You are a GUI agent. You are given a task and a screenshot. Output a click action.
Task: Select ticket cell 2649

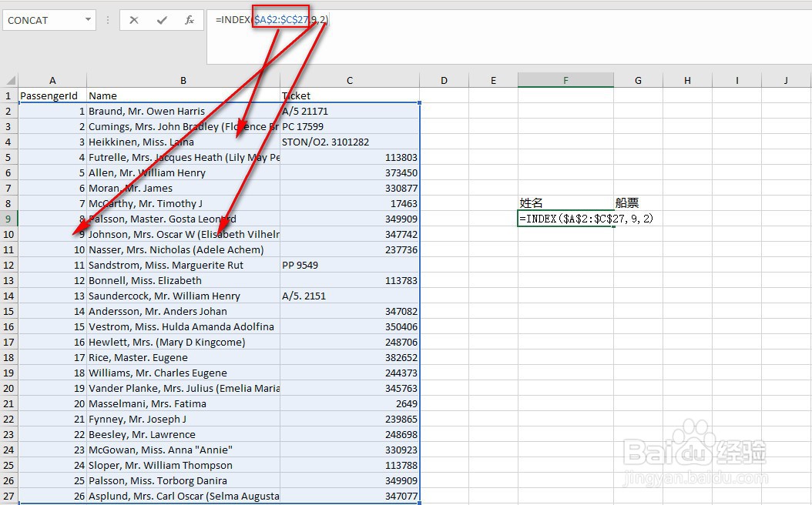[x=350, y=403]
